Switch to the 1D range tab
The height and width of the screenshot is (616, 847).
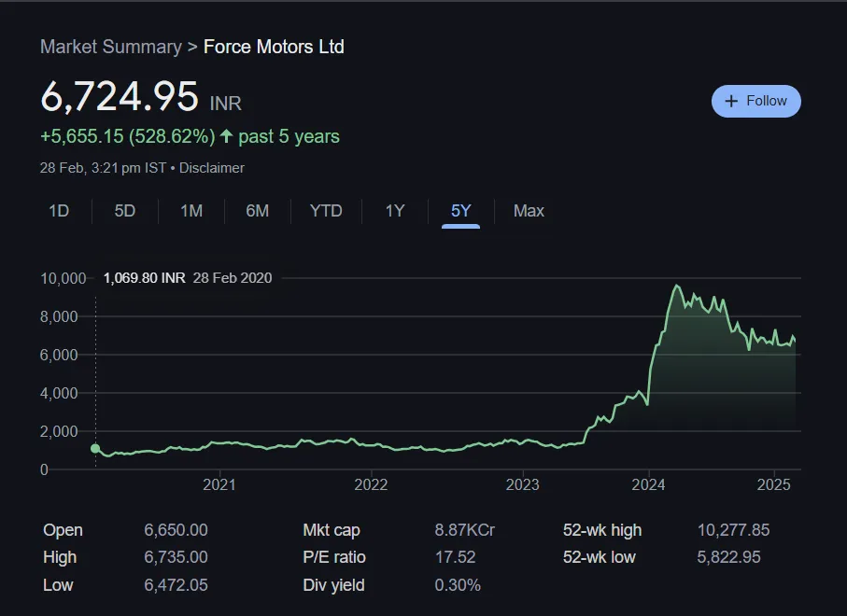pyautogui.click(x=59, y=211)
